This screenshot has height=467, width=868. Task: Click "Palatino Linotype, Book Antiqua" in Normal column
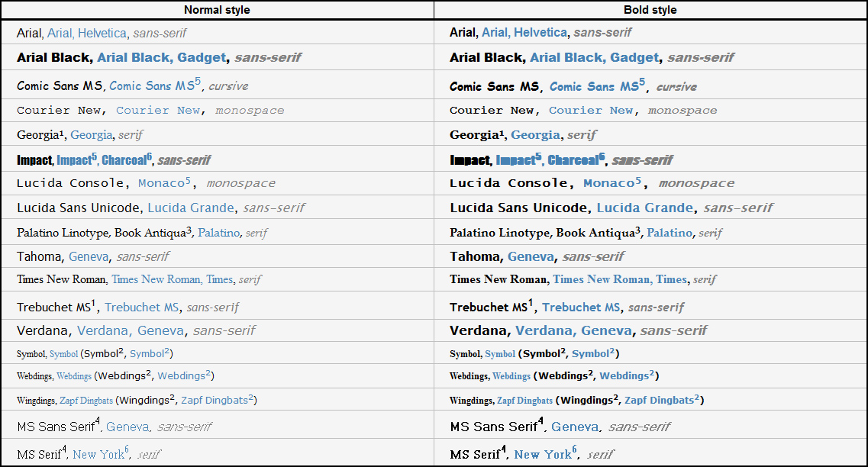click(101, 233)
